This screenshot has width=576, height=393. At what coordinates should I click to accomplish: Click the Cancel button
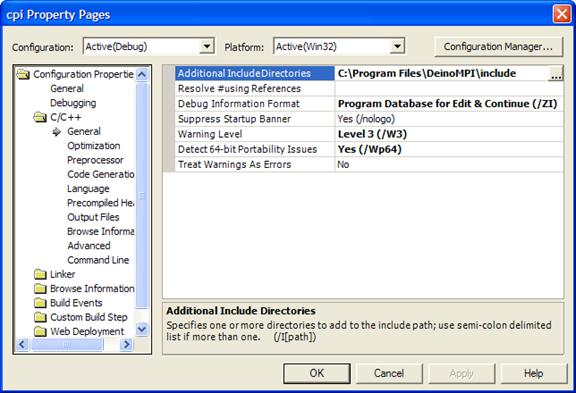tap(389, 374)
